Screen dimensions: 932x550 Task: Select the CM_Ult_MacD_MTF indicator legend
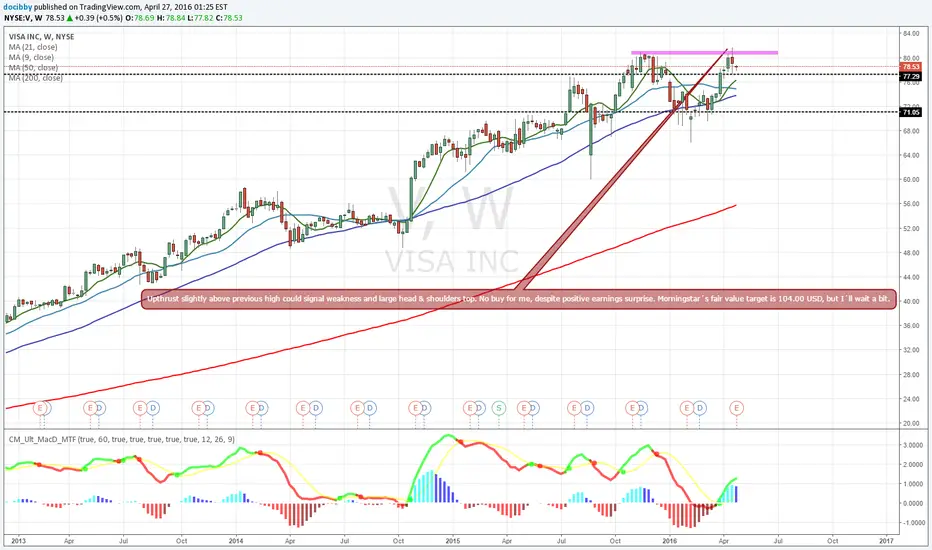point(121,439)
